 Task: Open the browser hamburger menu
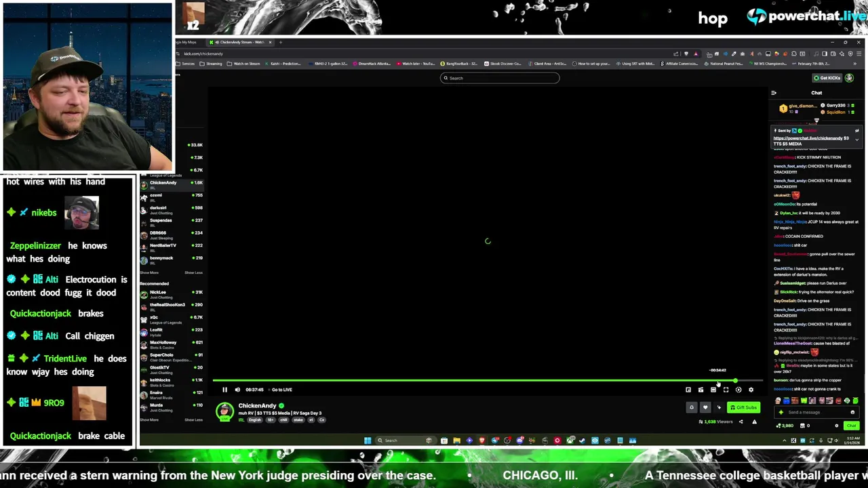(859, 54)
